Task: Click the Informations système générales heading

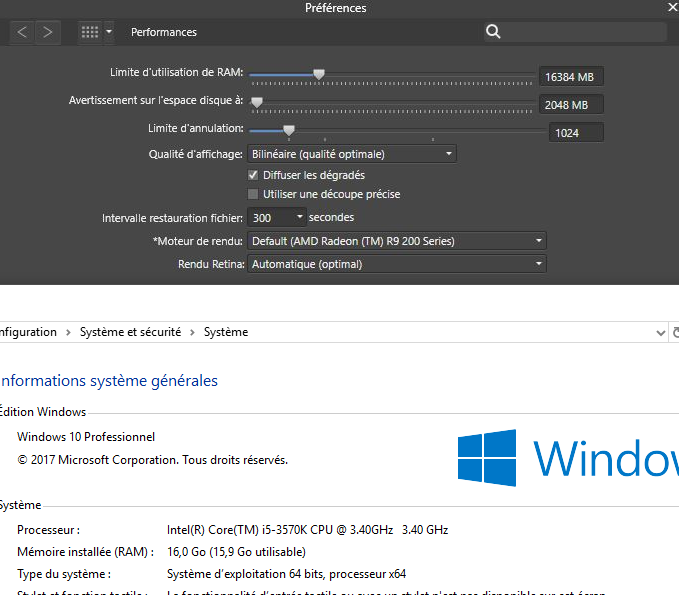Action: [108, 381]
